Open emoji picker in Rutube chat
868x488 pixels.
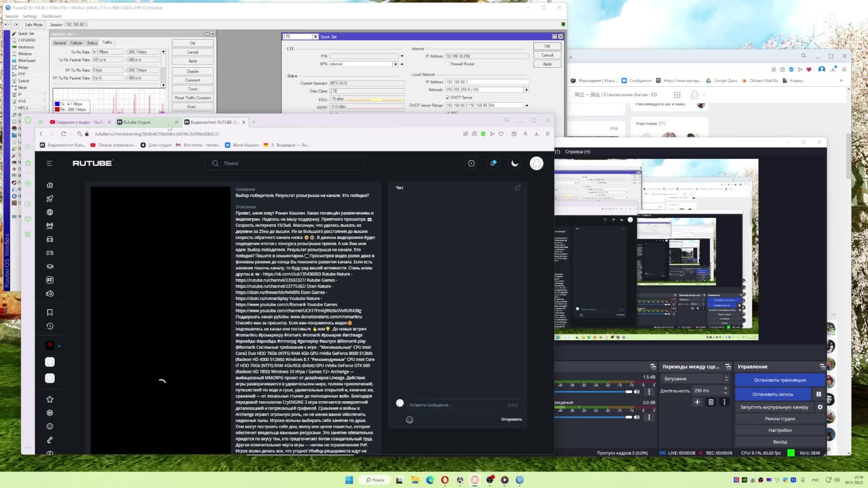pyautogui.click(x=410, y=420)
